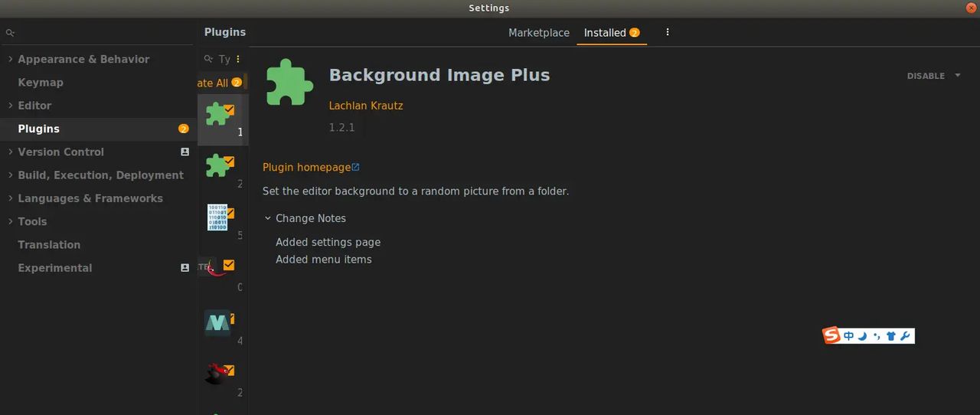The image size is (980, 415).
Task: Click the 'Added settings page' note
Action: click(x=328, y=242)
